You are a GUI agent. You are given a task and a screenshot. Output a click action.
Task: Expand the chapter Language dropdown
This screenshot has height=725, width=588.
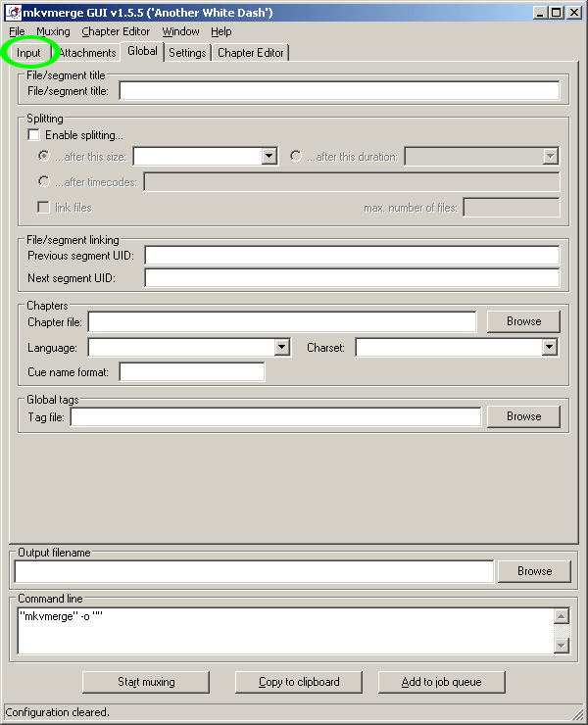tap(281, 347)
